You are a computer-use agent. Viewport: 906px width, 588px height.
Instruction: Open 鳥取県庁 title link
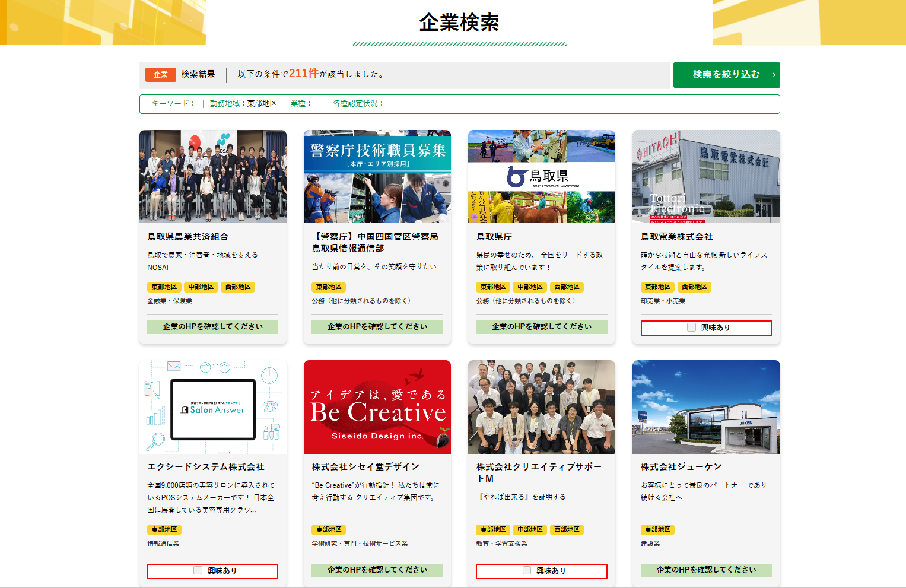[494, 237]
